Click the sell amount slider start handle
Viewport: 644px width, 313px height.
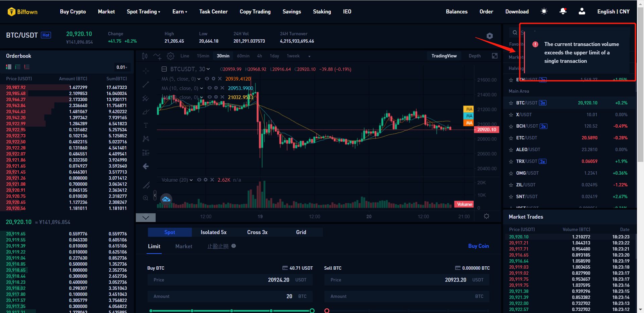click(x=327, y=311)
